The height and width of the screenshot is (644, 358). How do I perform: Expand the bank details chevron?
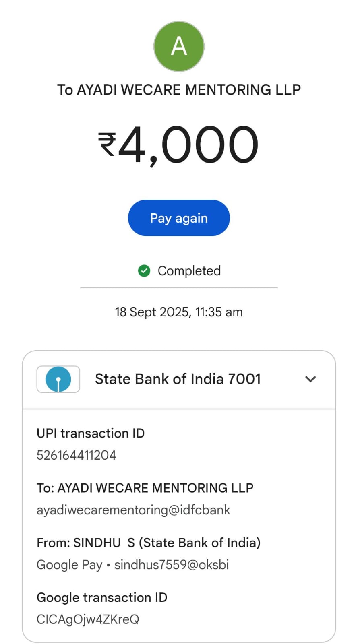click(310, 379)
